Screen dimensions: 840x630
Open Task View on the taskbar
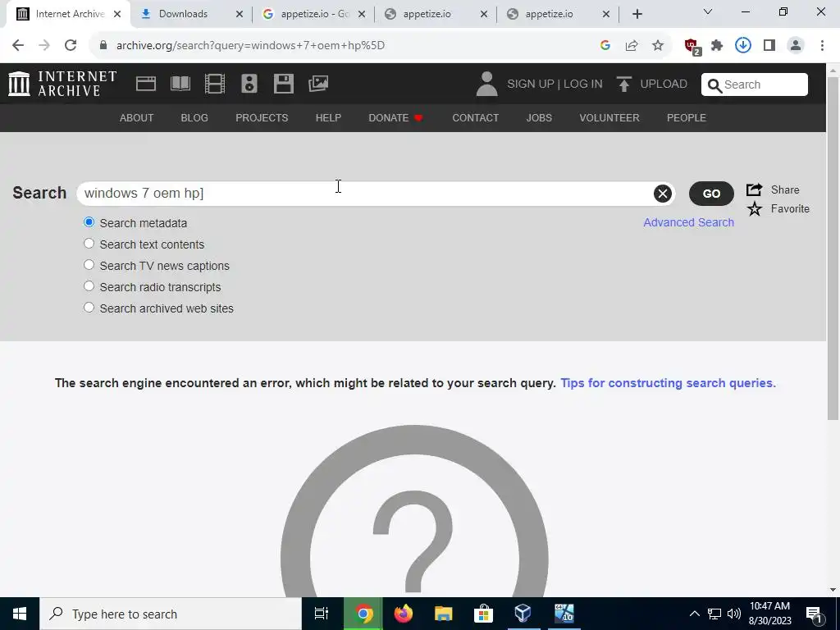(322, 614)
